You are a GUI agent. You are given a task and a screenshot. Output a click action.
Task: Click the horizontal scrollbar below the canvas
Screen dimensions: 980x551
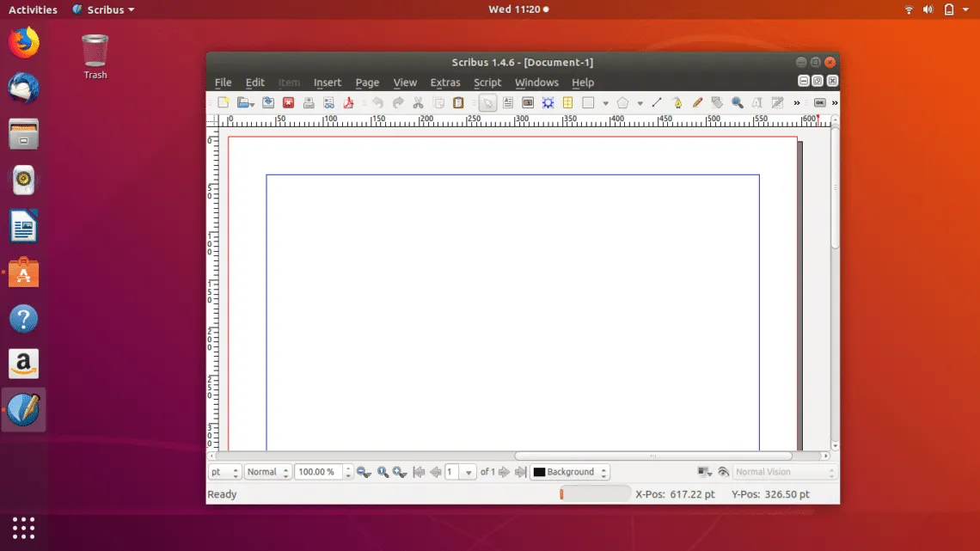pos(652,456)
